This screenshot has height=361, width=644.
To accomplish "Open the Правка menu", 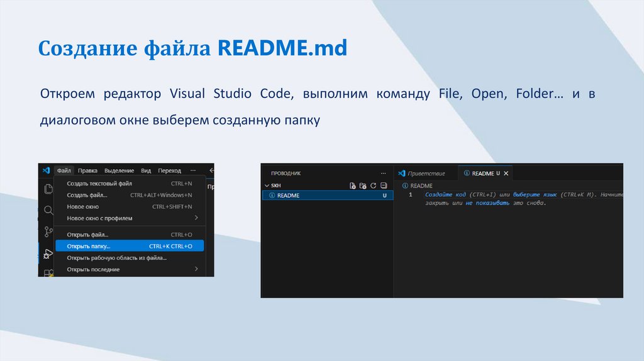I will point(87,170).
